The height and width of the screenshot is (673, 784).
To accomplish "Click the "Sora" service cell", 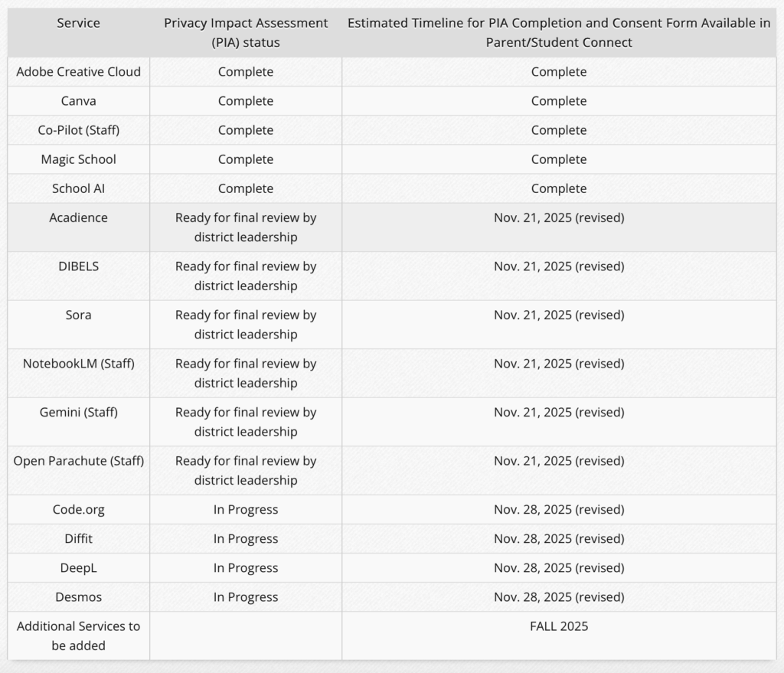I will click(78, 315).
